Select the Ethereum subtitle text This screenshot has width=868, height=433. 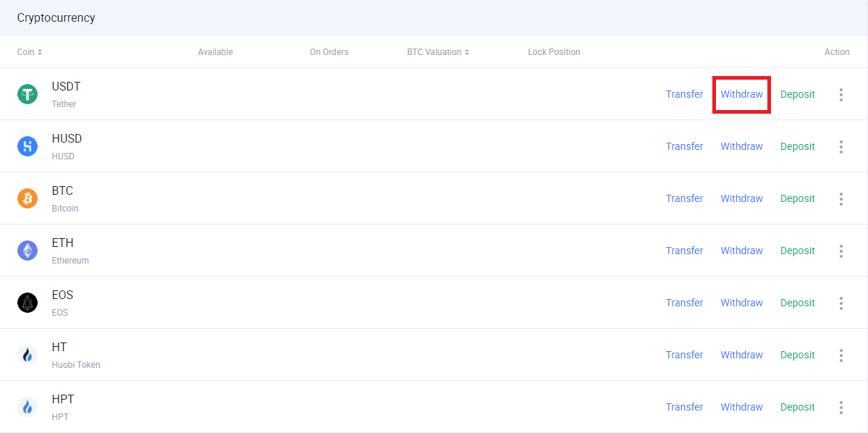70,260
